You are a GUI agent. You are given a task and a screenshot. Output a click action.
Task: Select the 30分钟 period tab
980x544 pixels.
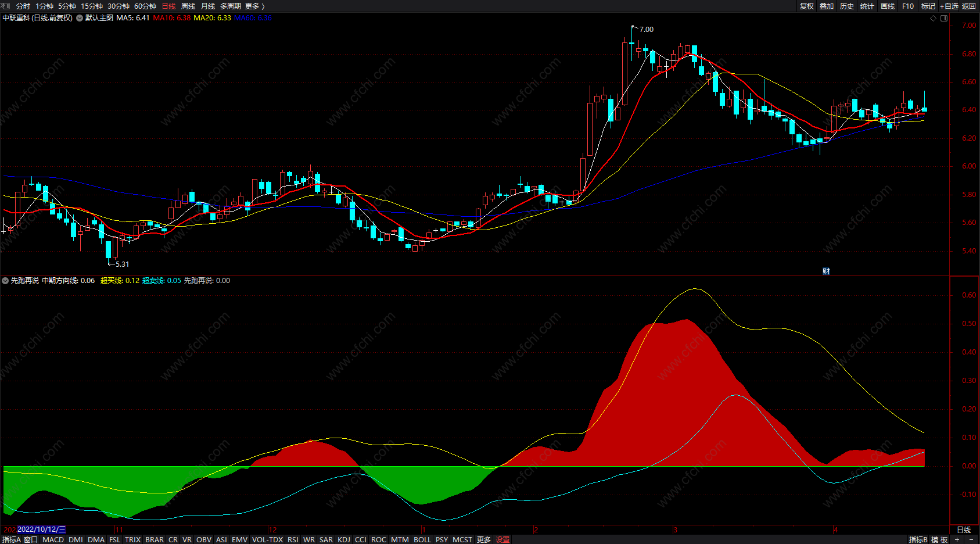119,6
